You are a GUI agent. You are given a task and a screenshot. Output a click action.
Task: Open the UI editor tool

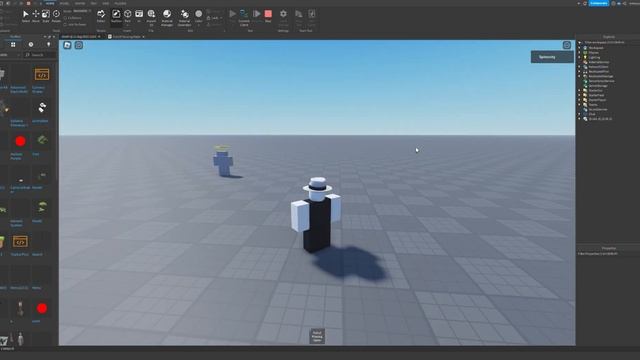coord(139,16)
